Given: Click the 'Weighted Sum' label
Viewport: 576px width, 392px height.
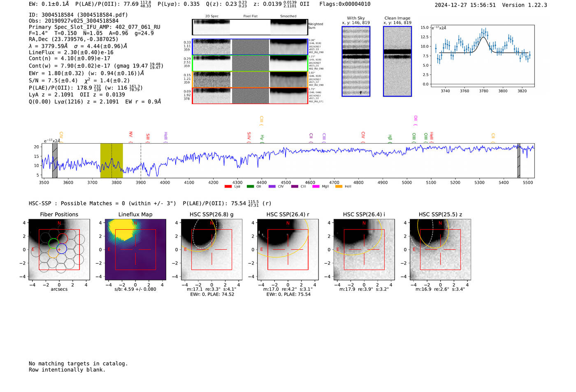Looking at the screenshot, I should coord(316,26).
